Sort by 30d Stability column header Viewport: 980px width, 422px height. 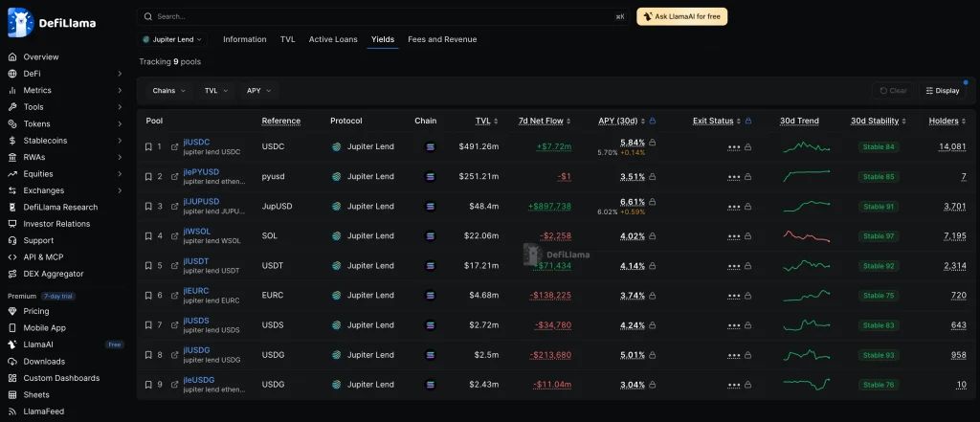point(879,122)
